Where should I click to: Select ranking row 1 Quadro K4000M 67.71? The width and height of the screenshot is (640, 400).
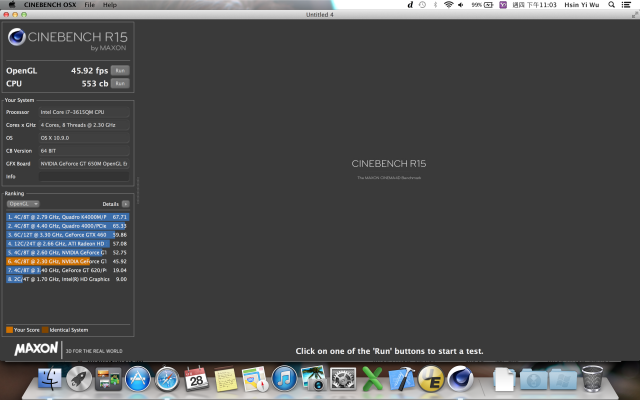point(68,217)
